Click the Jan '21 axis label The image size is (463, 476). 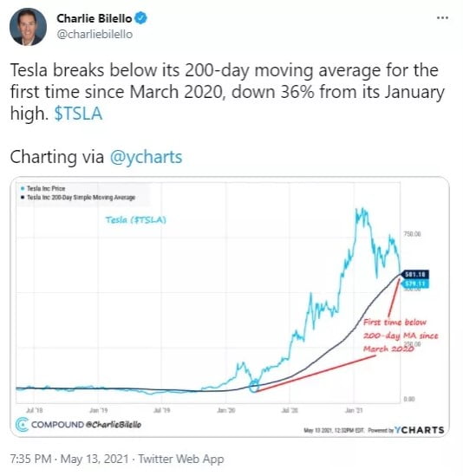click(x=354, y=410)
